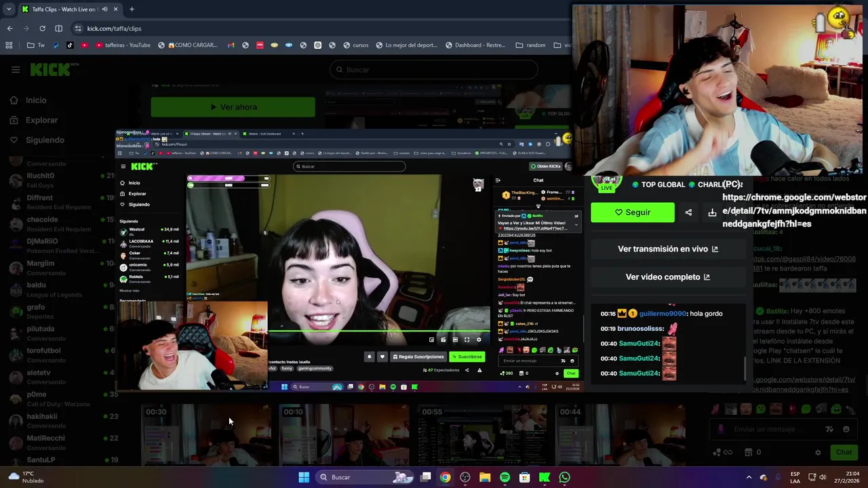Open the Tw bookmarks folder
868x488 pixels.
click(36, 45)
